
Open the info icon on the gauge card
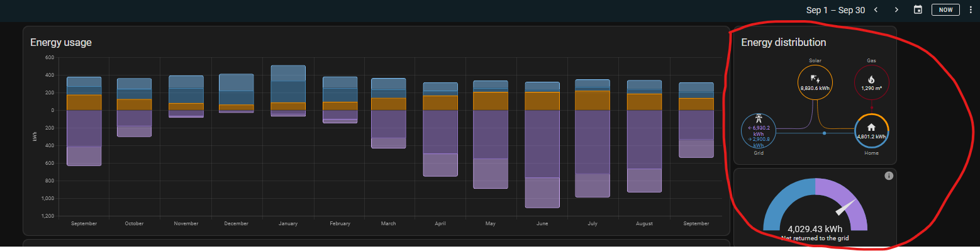889,176
